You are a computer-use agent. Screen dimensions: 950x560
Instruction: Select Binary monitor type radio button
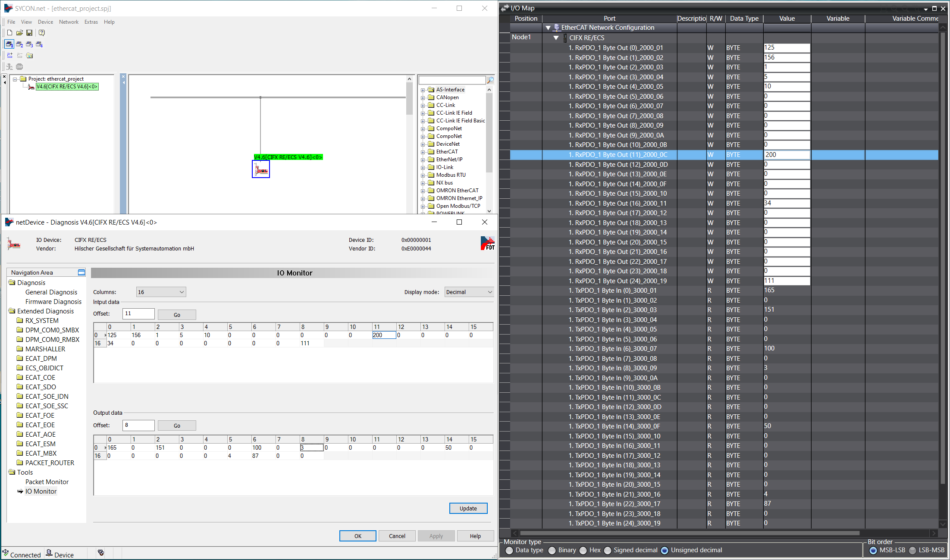click(552, 550)
